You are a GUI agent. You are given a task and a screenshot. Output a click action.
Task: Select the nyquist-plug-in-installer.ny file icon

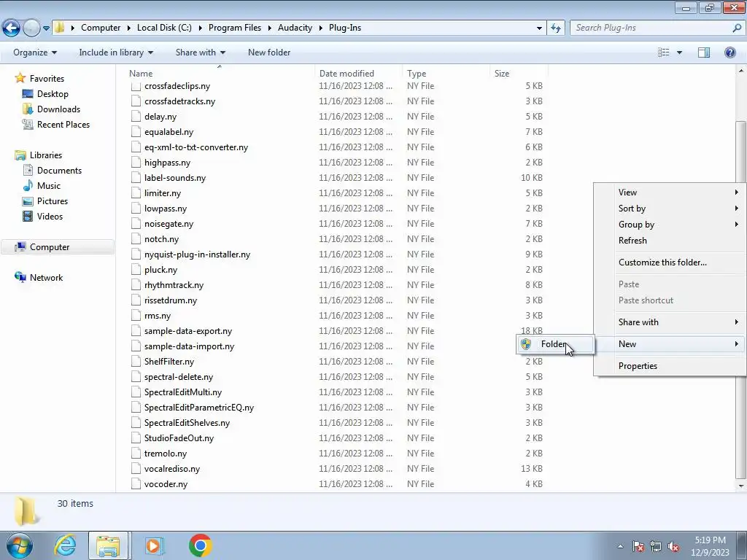pos(136,254)
